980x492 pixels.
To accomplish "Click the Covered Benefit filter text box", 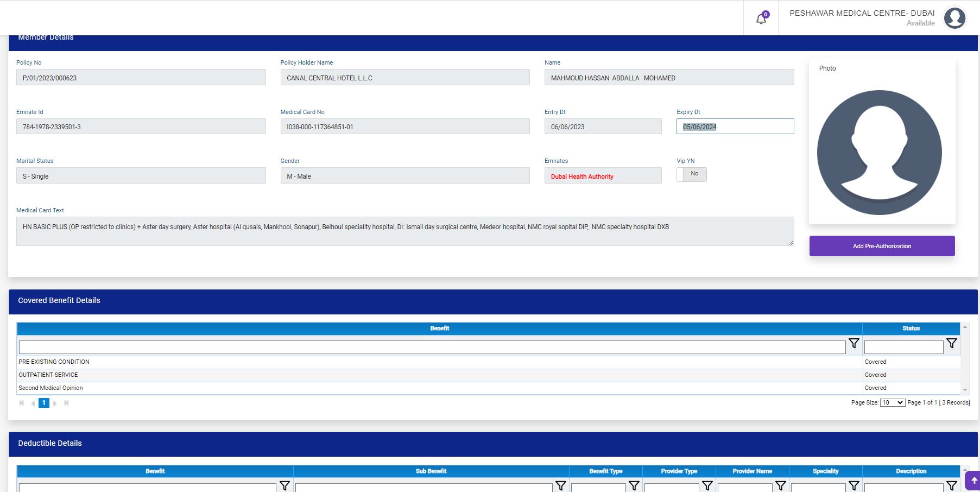I will 432,347.
